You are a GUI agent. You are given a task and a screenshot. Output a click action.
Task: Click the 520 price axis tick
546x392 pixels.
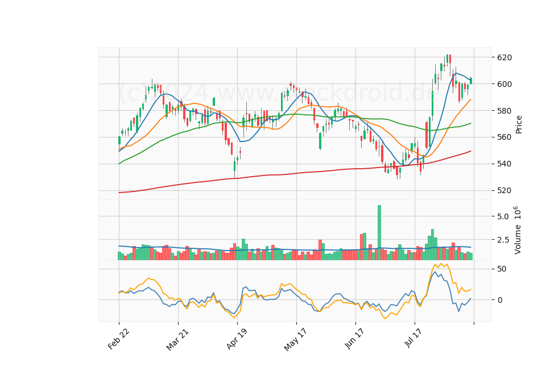click(x=504, y=191)
